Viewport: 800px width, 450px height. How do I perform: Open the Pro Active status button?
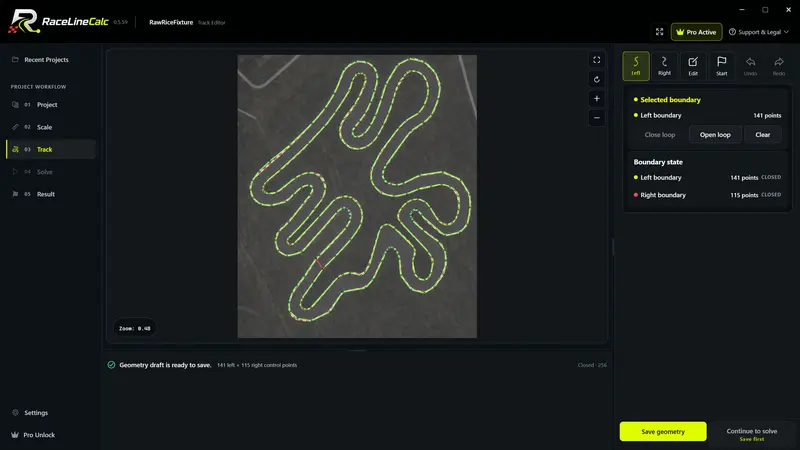[x=696, y=32]
